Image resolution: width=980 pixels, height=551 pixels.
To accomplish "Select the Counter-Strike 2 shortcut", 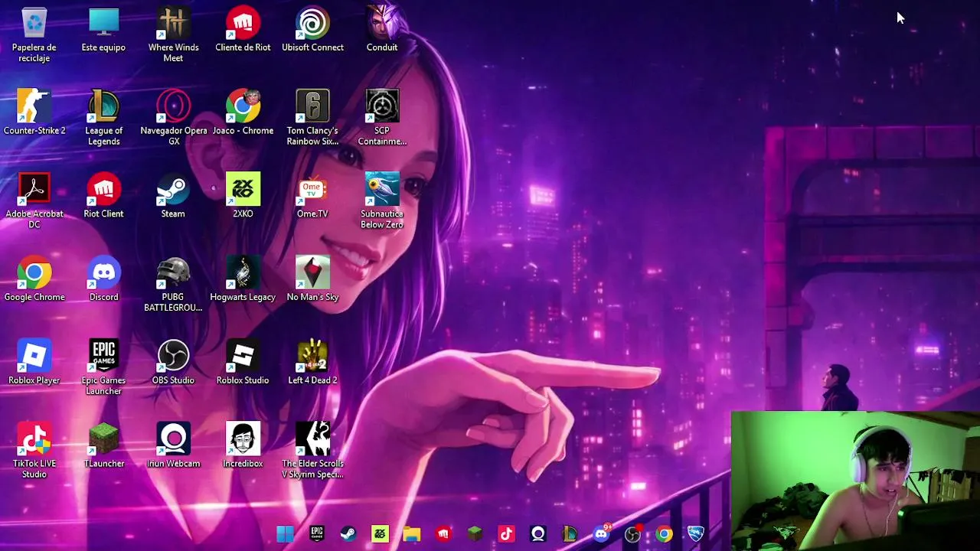I will coord(34,113).
